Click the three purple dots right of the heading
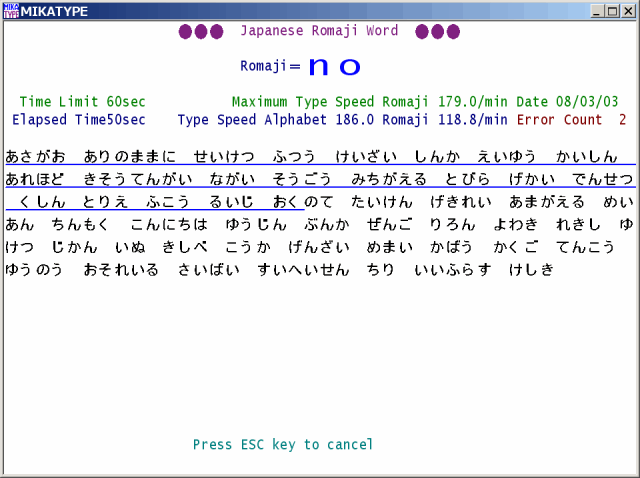 pyautogui.click(x=437, y=31)
